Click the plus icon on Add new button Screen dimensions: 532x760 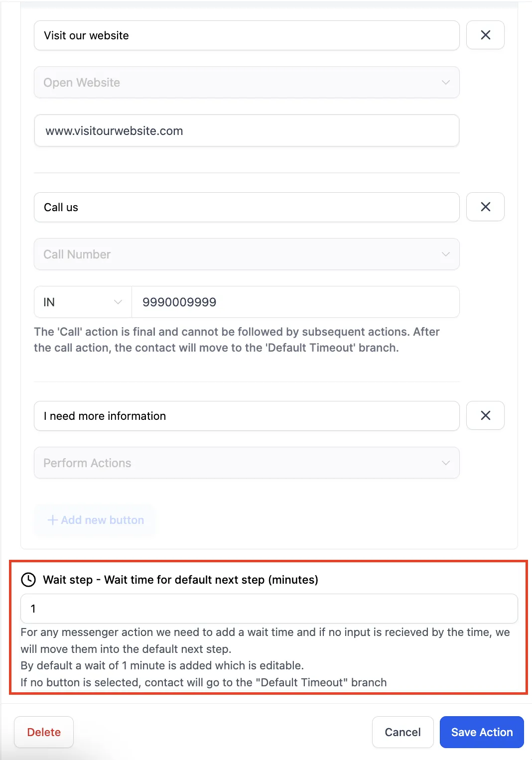tap(52, 520)
